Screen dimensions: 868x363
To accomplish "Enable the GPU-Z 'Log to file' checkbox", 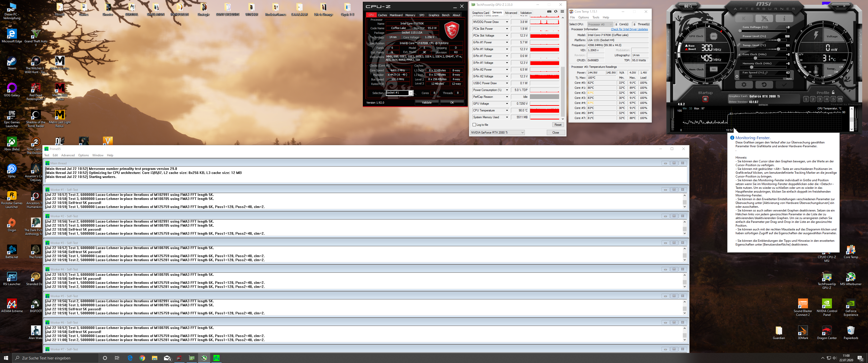I will (474, 125).
